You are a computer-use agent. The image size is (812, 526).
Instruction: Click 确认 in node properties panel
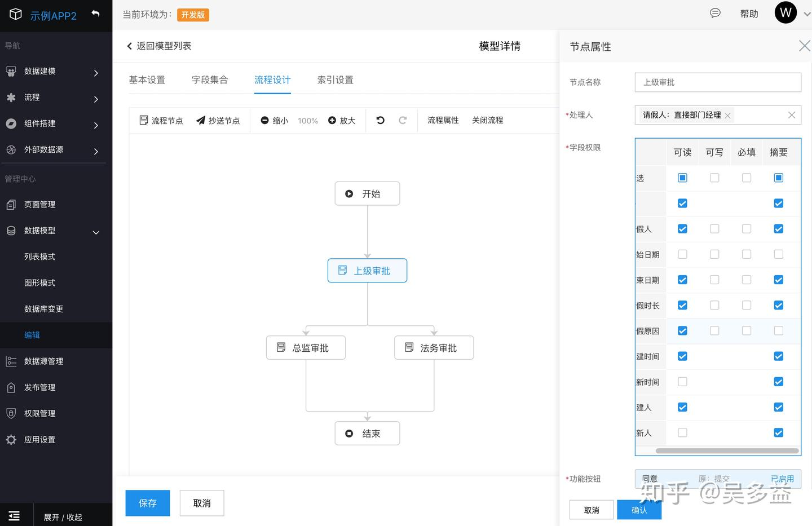point(639,510)
